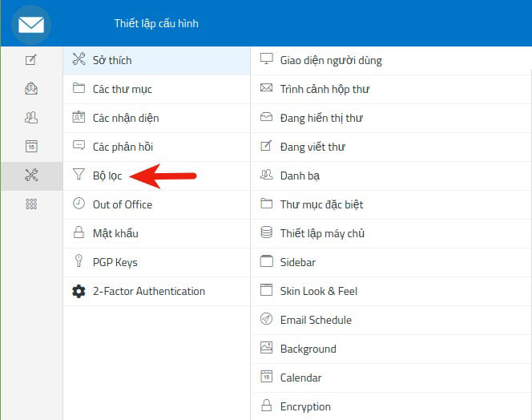Screen dimensions: 532x420
Task: Click the speech bubble icon beside Các phản hồi
Action: [x=79, y=146]
